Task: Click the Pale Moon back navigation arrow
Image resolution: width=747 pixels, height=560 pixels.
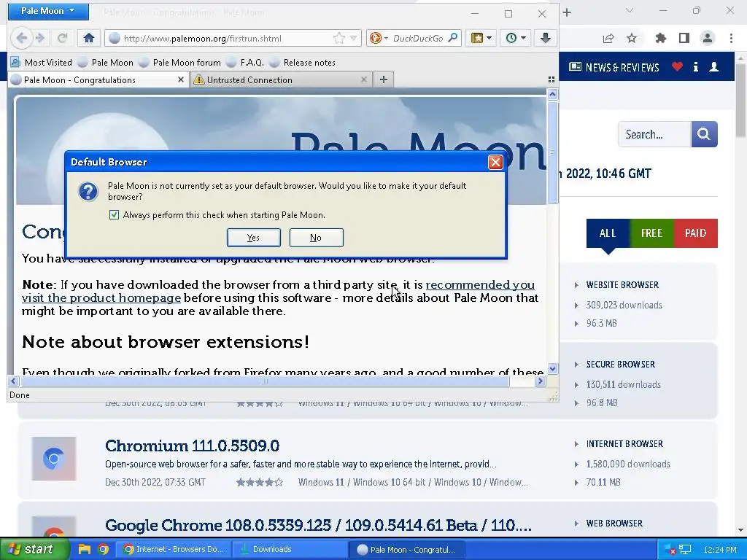Action: click(21, 38)
